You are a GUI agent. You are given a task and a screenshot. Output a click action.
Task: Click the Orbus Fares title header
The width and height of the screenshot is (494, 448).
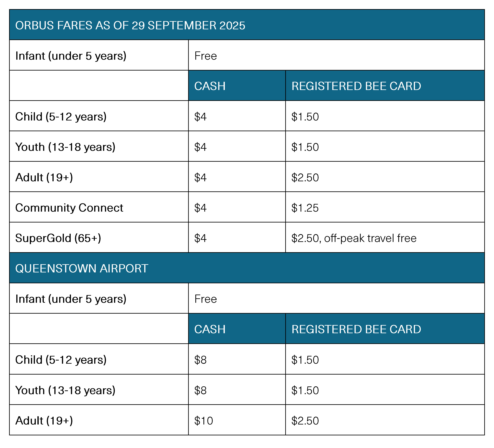(x=130, y=26)
